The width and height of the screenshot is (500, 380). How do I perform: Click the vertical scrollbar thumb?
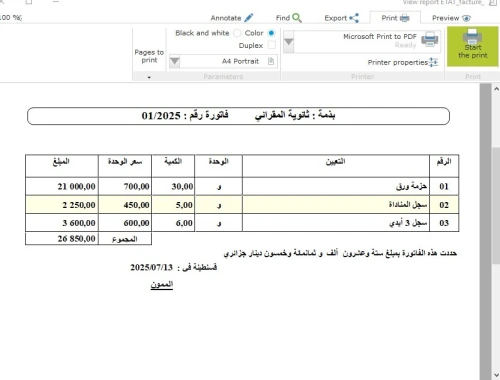point(496,205)
